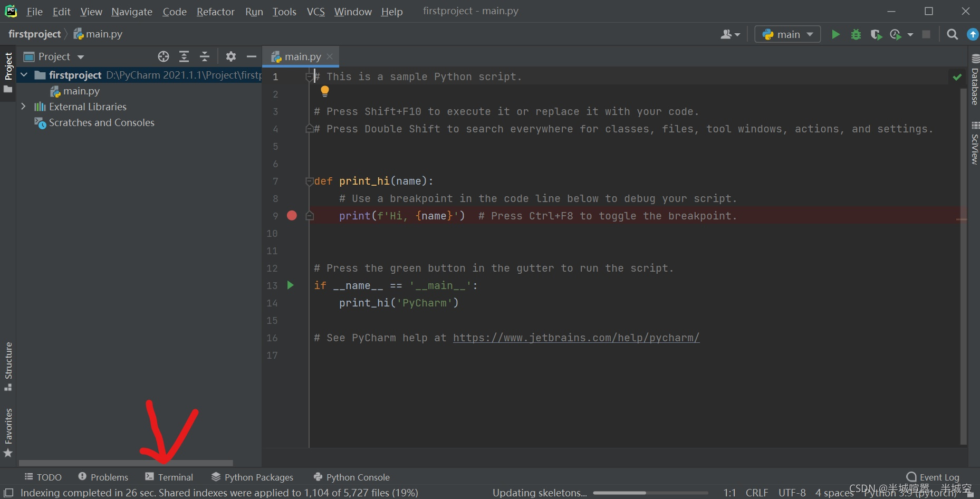
Task: Toggle the Favorites side tool window
Action: (x=8, y=432)
